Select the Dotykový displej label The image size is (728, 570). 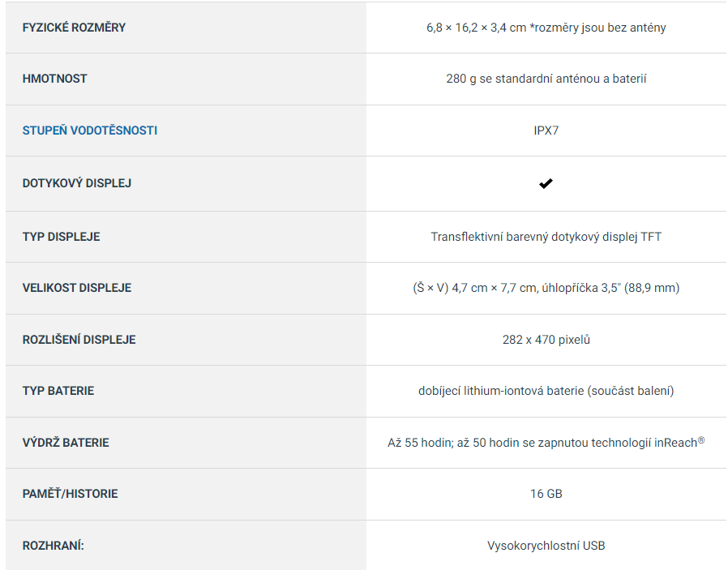tap(77, 183)
